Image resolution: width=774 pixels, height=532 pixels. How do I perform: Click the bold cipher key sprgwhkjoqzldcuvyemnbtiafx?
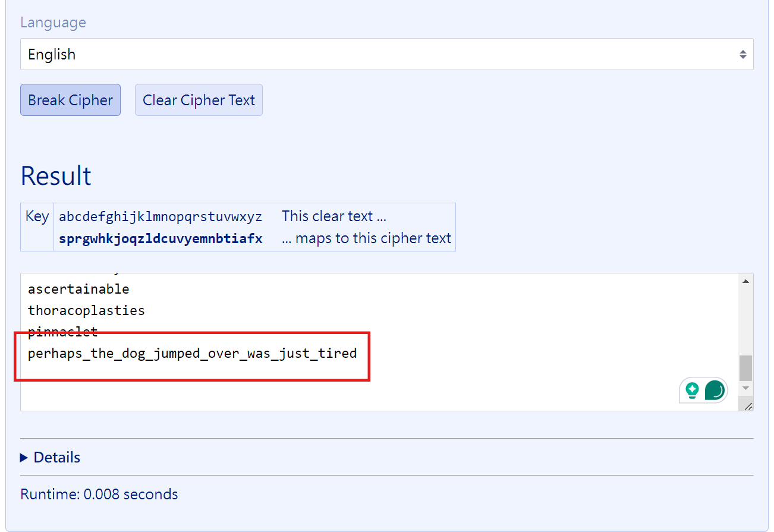161,239
